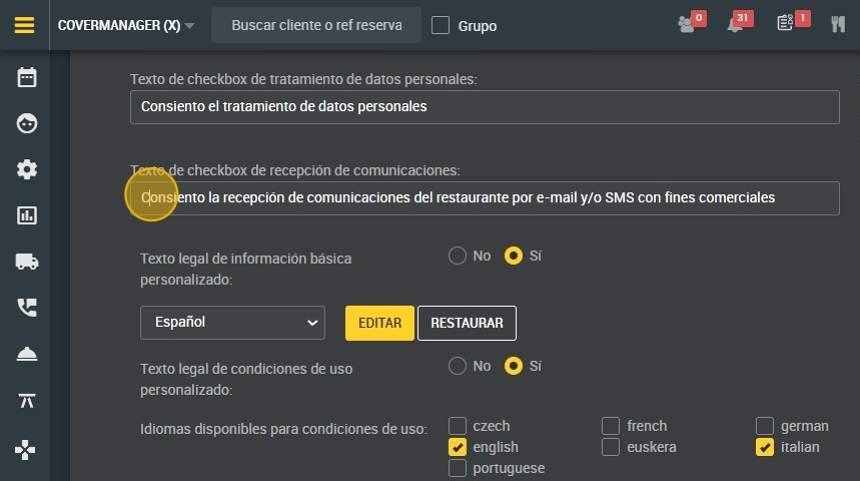Uncheck the english language checkbox

[458, 447]
